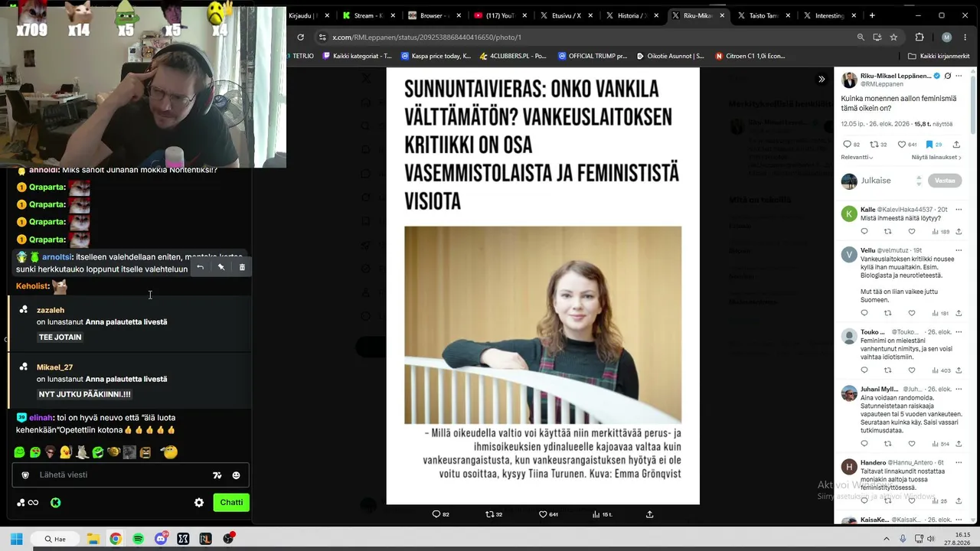This screenshot has width=980, height=551.
Task: Open the TETR.IO bookmark
Action: (x=300, y=56)
